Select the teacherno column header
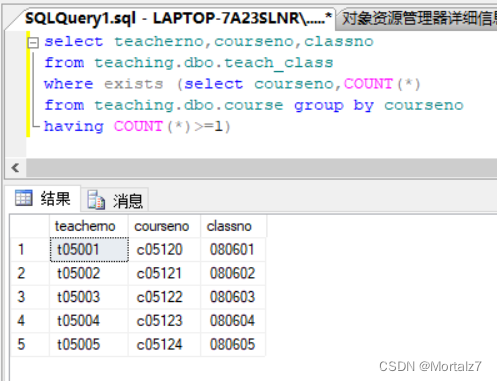 [x=89, y=226]
